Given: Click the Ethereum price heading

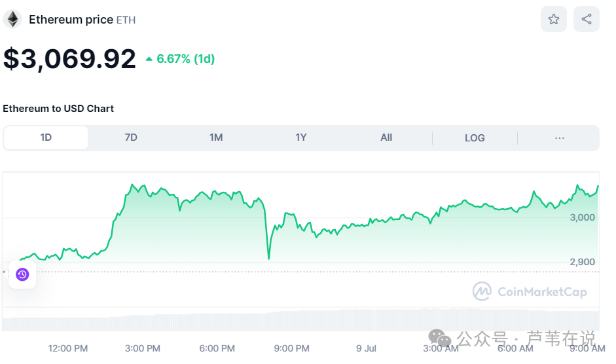Looking at the screenshot, I should point(71,20).
